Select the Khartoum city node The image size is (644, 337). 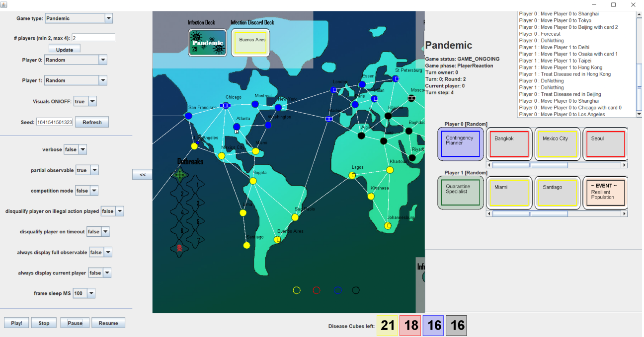pyautogui.click(x=390, y=170)
